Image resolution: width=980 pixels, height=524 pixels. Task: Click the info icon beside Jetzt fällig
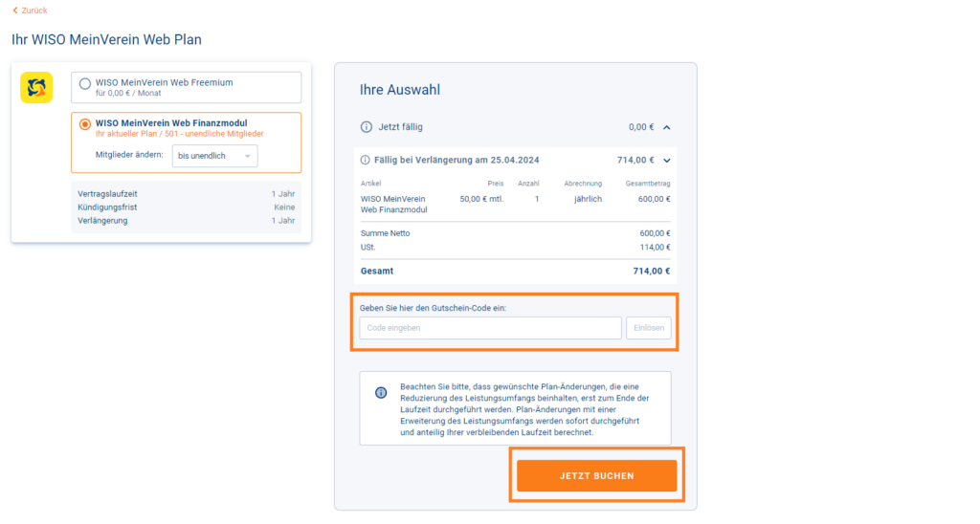[367, 127]
